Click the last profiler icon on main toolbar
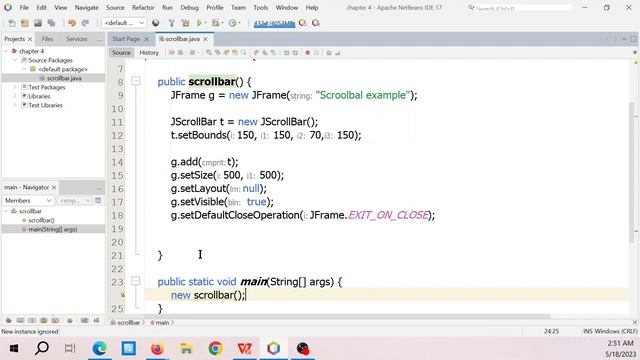Screen dimensions: 640x360 pyautogui.click(x=316, y=23)
